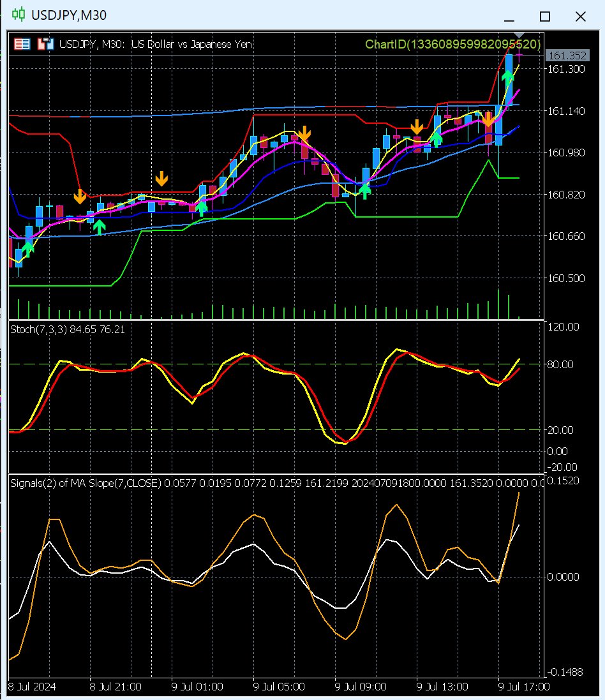This screenshot has height=700, width=605.
Task: Click price axis label 160.820
Action: pos(566,195)
